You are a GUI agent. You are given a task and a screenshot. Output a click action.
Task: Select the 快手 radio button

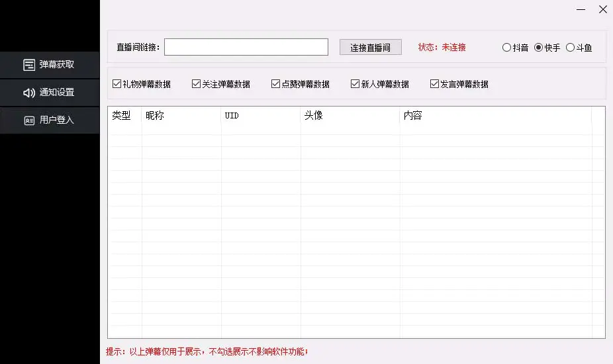539,48
